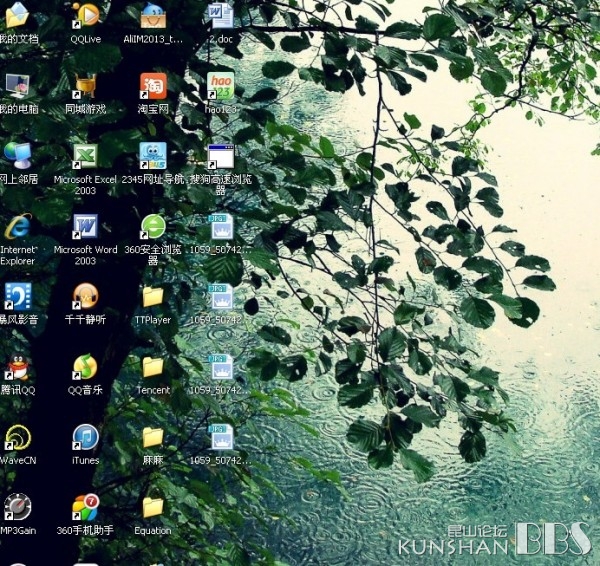The image size is (600, 566).
Task: Open the Equation folder
Action: click(x=153, y=507)
